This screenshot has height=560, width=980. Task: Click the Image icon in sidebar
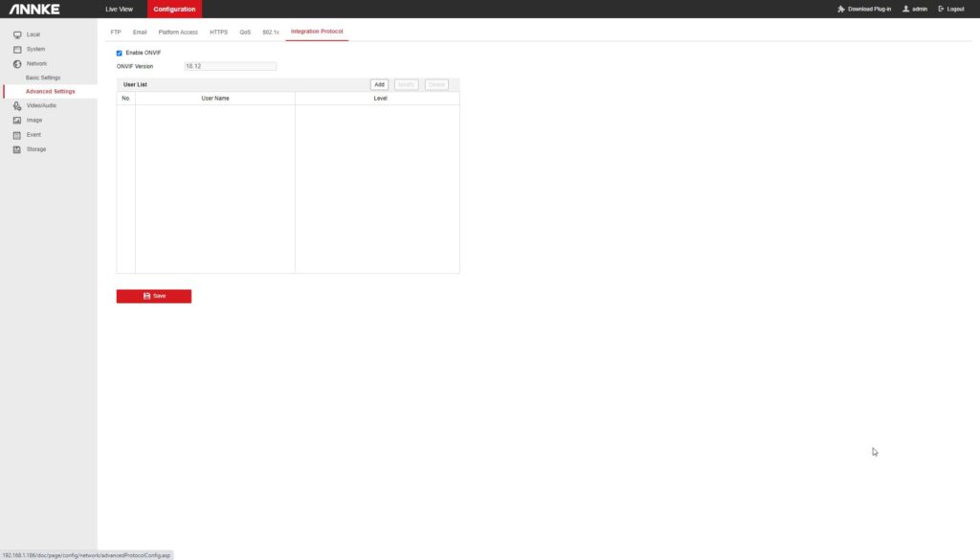click(17, 121)
